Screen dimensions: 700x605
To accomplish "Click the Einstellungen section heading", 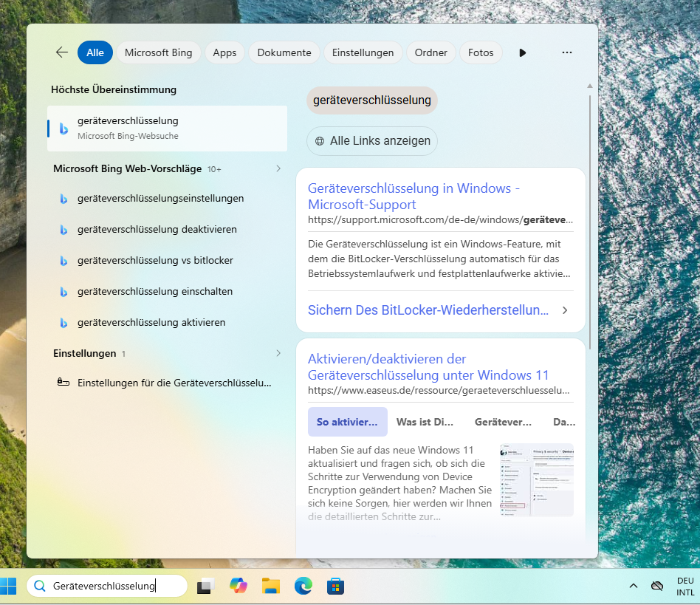I will point(84,354).
